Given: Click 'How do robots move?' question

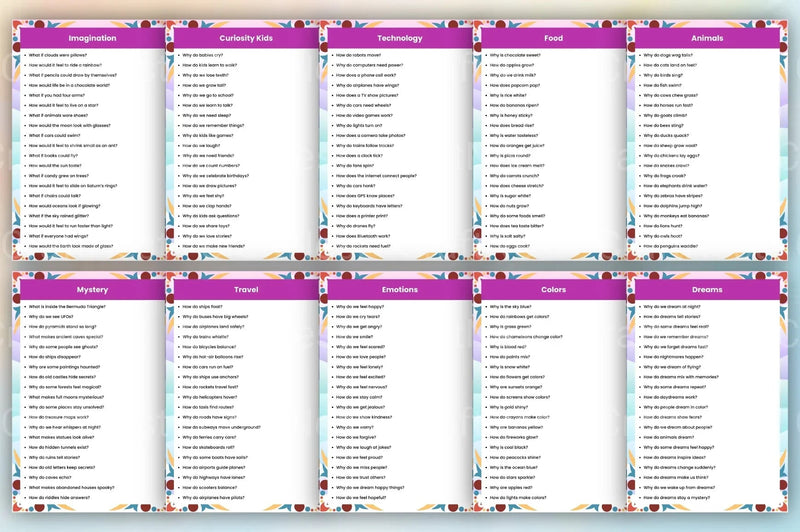Looking at the screenshot, I should [358, 55].
